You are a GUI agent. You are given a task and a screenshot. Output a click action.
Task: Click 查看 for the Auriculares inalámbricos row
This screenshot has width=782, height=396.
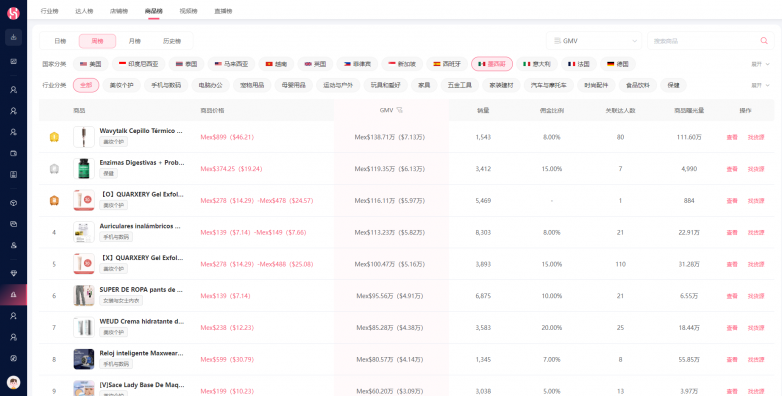(732, 232)
